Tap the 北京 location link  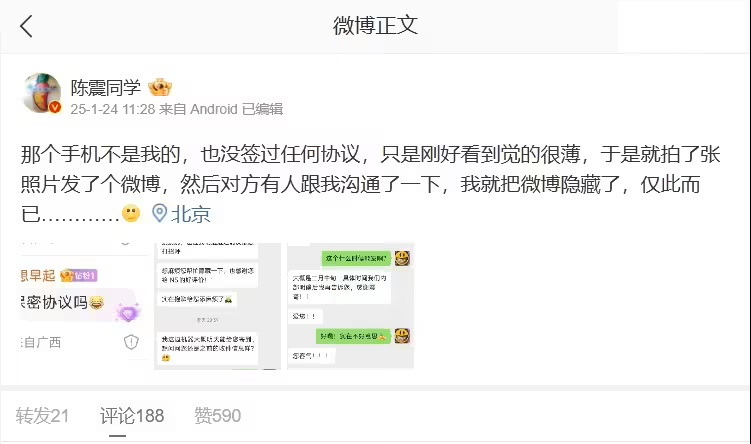(x=191, y=214)
